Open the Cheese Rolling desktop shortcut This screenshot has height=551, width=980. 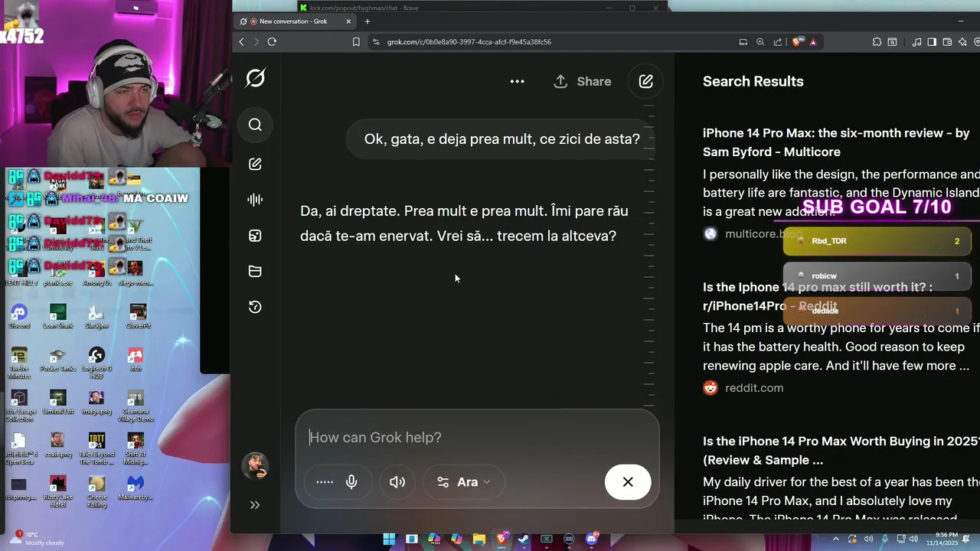point(96,491)
